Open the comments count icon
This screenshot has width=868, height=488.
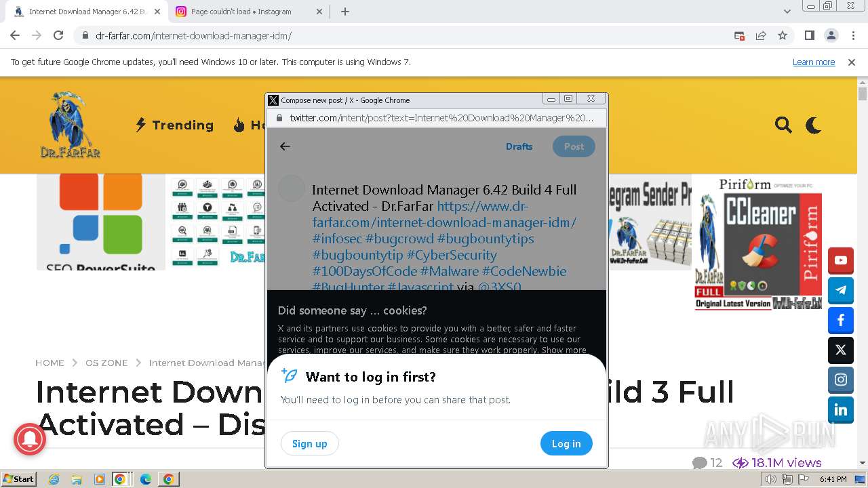(700, 463)
